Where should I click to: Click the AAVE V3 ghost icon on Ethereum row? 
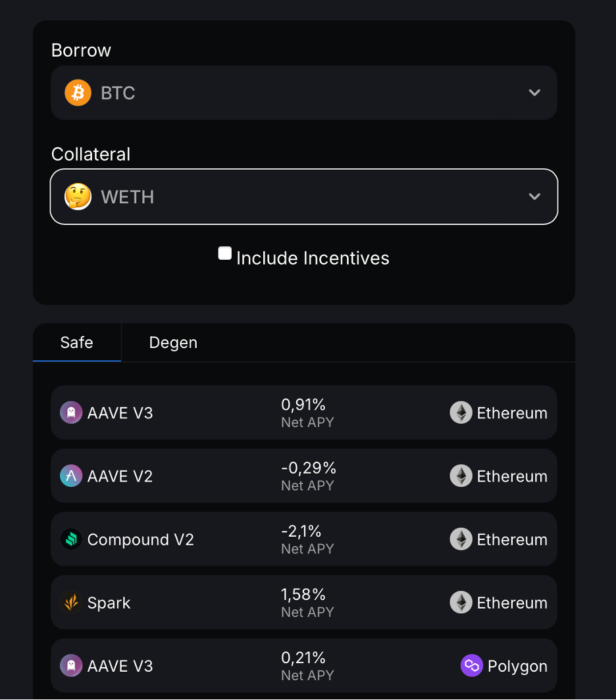71,413
